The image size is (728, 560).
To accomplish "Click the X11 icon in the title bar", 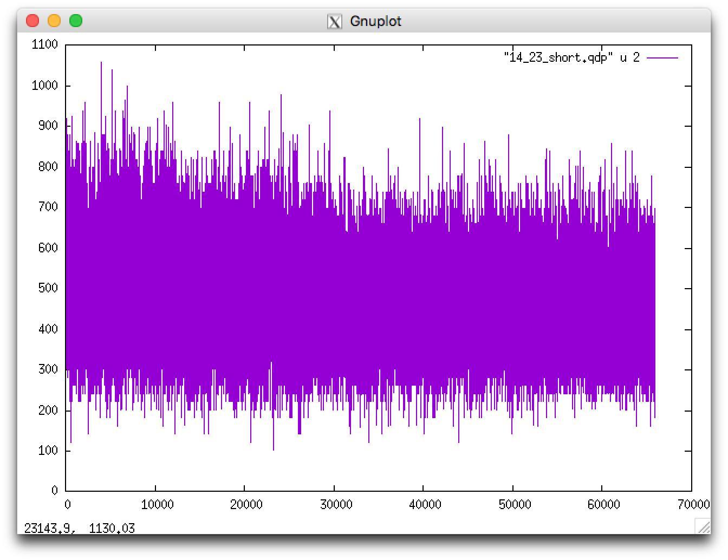I will [x=335, y=21].
